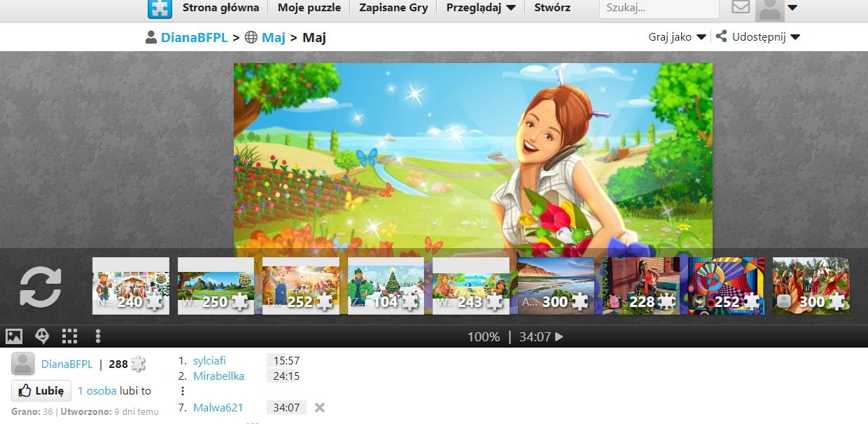Open the 104-piece winter puzzle thumbnail

coord(386,286)
